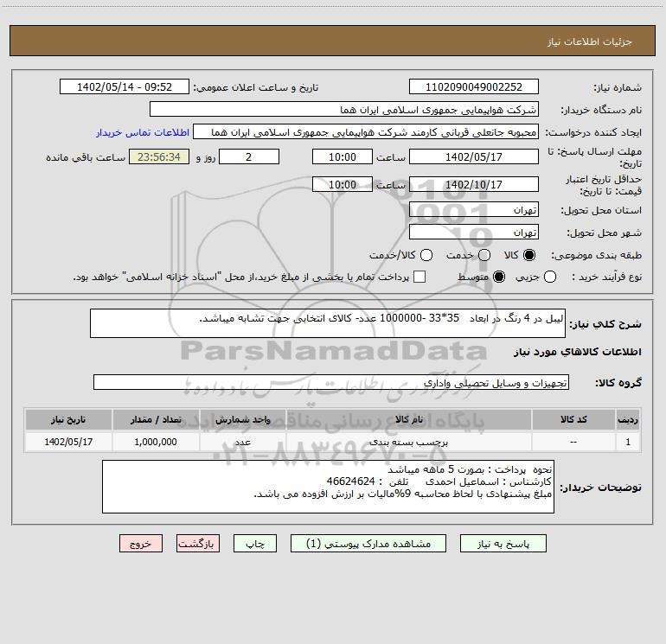Image resolution: width=666 pixels, height=644 pixels.
Task: Click the 'چاپ' print button
Action: 255,544
